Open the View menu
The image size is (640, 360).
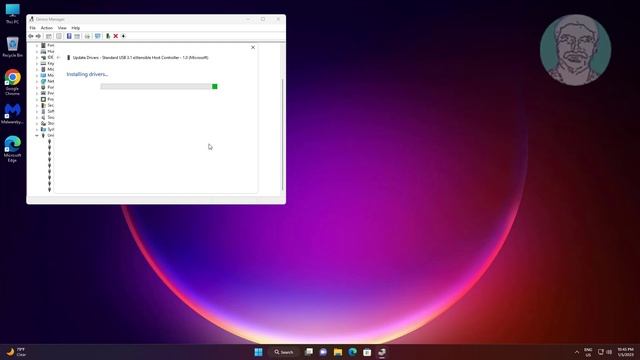tap(62, 28)
